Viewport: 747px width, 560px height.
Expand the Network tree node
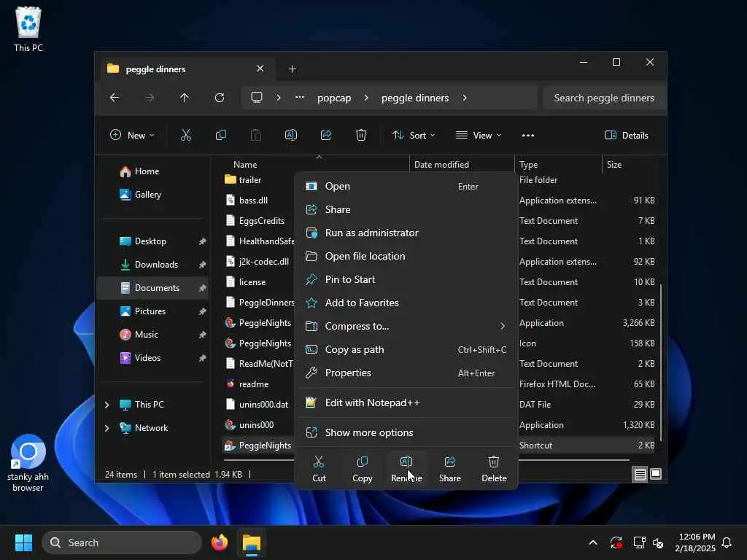point(107,428)
